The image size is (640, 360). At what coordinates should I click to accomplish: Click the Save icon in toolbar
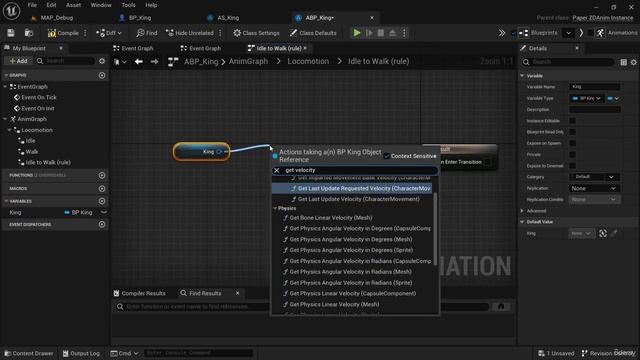11,33
